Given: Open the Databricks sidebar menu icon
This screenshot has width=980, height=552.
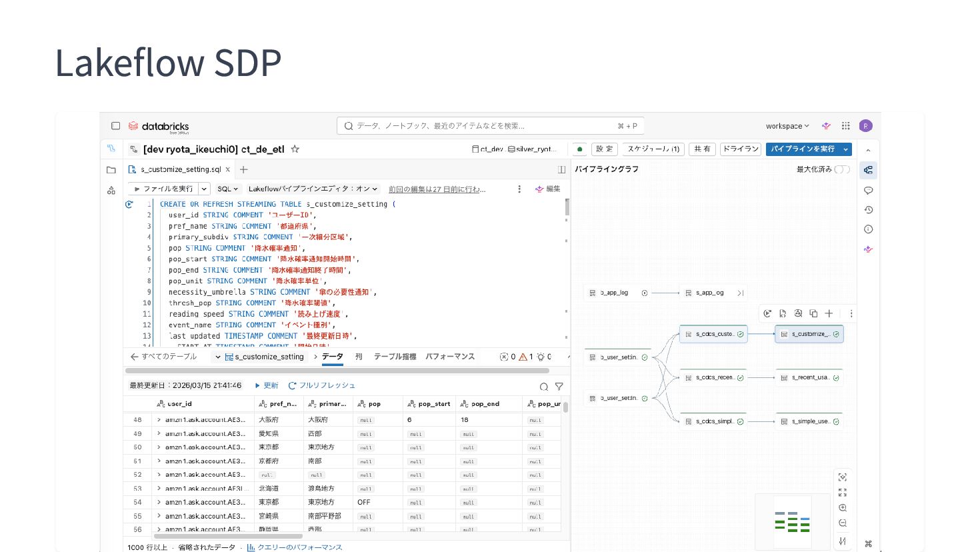Looking at the screenshot, I should 115,126.
